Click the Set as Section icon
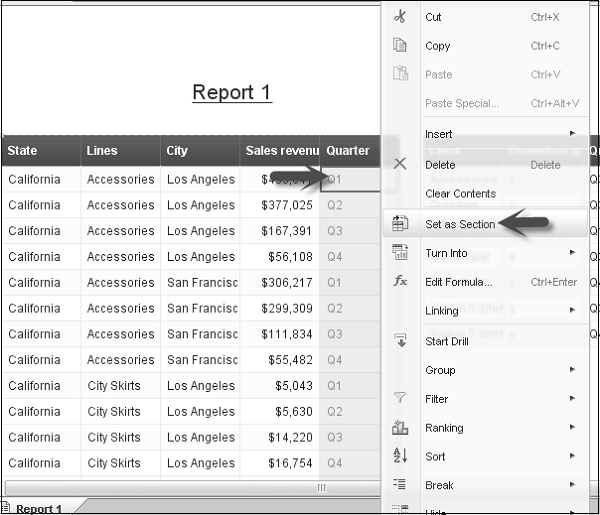 click(x=400, y=224)
